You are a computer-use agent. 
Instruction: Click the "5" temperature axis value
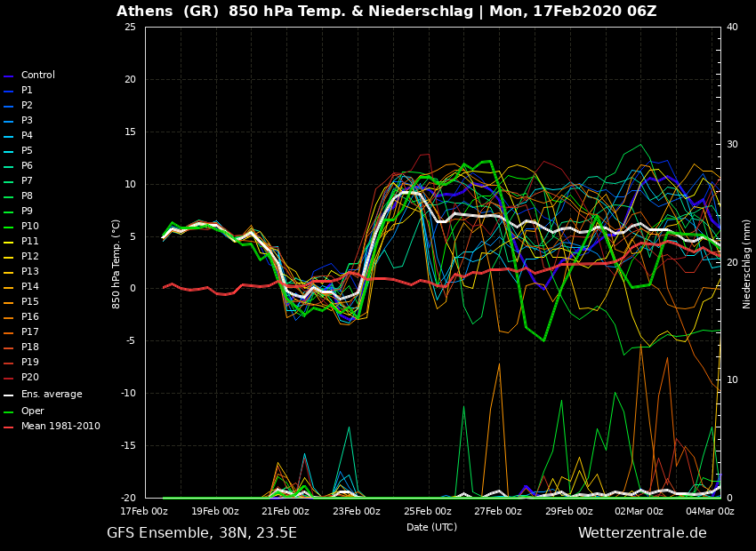point(133,236)
